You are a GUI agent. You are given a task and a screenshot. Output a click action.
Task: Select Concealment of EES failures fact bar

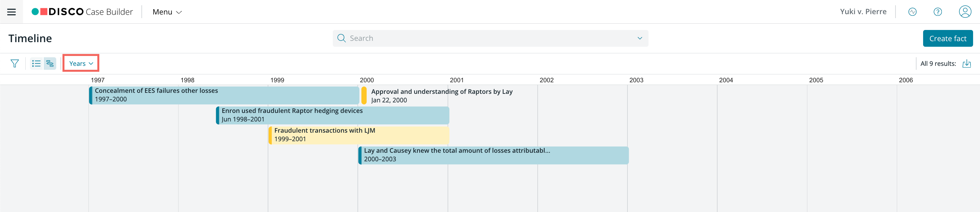(x=224, y=95)
